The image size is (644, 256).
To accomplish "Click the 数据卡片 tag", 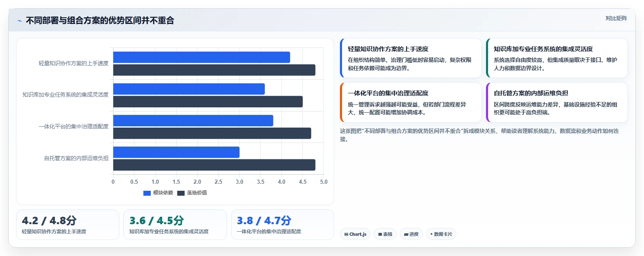I will click(441, 234).
